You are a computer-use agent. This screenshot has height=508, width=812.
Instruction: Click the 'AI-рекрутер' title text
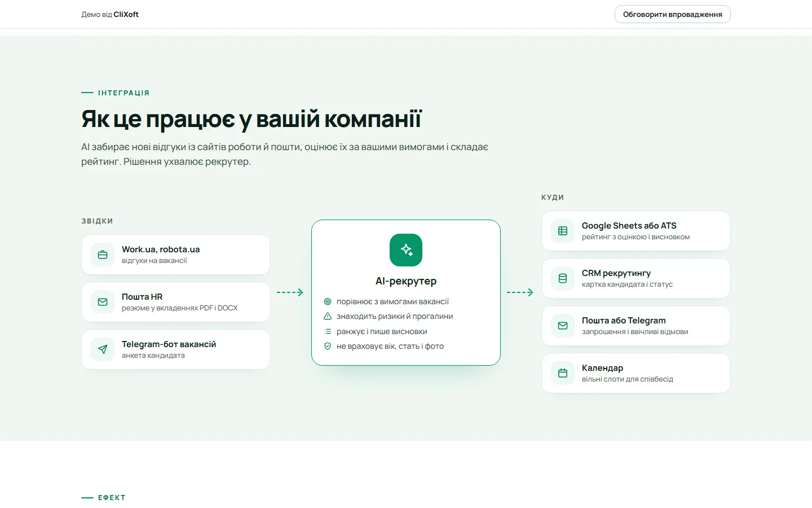click(x=406, y=281)
